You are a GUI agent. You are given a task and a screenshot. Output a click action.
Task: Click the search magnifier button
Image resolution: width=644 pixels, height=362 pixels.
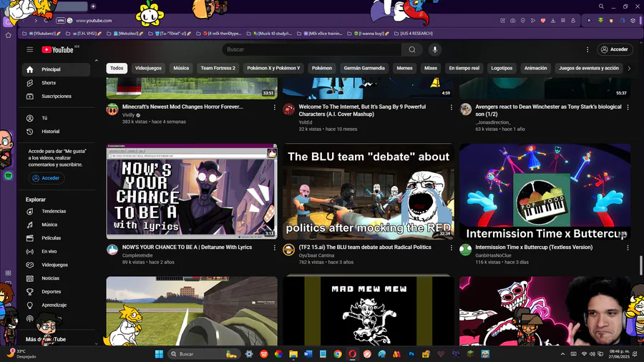point(412,49)
